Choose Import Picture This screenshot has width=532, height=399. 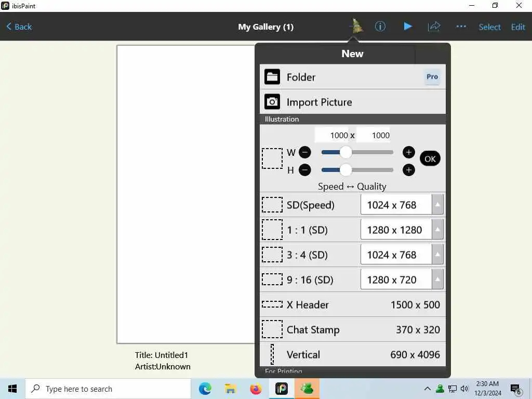coord(353,102)
